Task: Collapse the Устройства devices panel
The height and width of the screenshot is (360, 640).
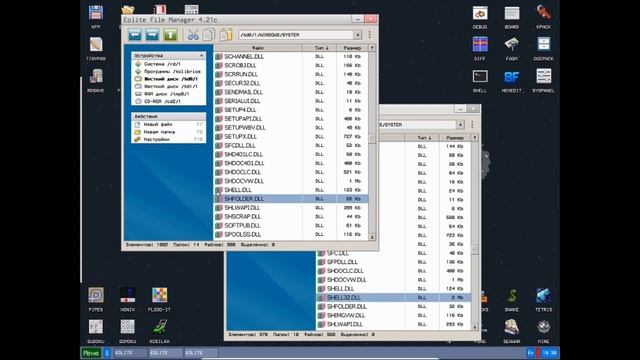Action: (202, 56)
